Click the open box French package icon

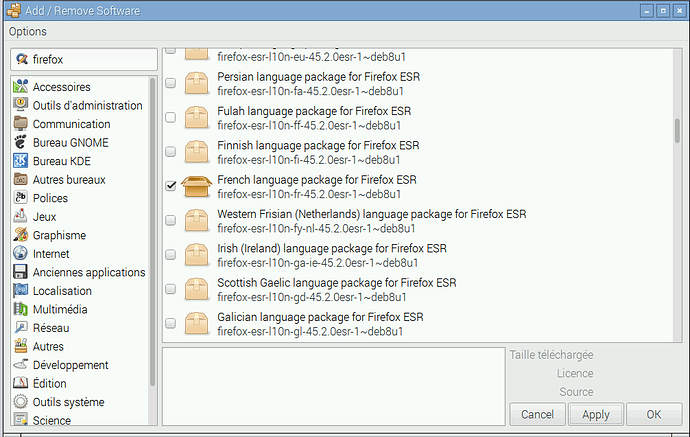(196, 187)
